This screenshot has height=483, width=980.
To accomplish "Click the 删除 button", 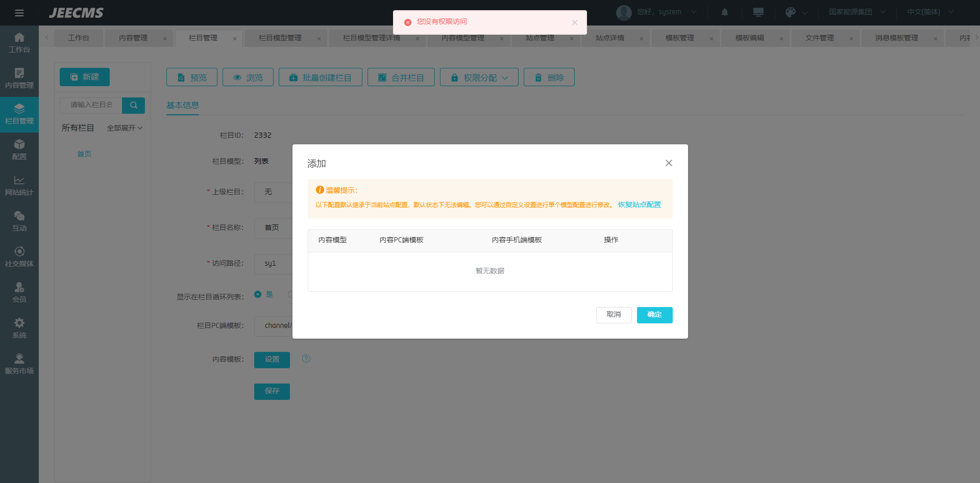I will [x=549, y=78].
